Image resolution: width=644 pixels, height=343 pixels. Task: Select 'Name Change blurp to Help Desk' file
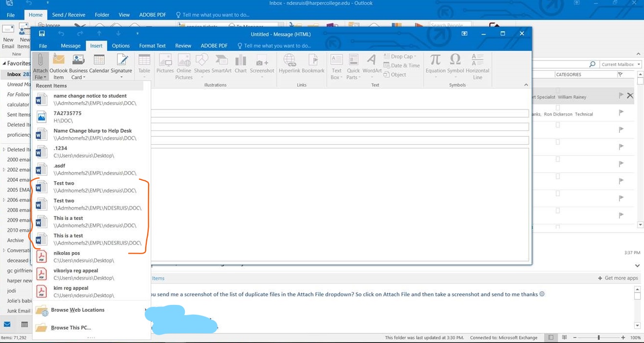(x=91, y=134)
